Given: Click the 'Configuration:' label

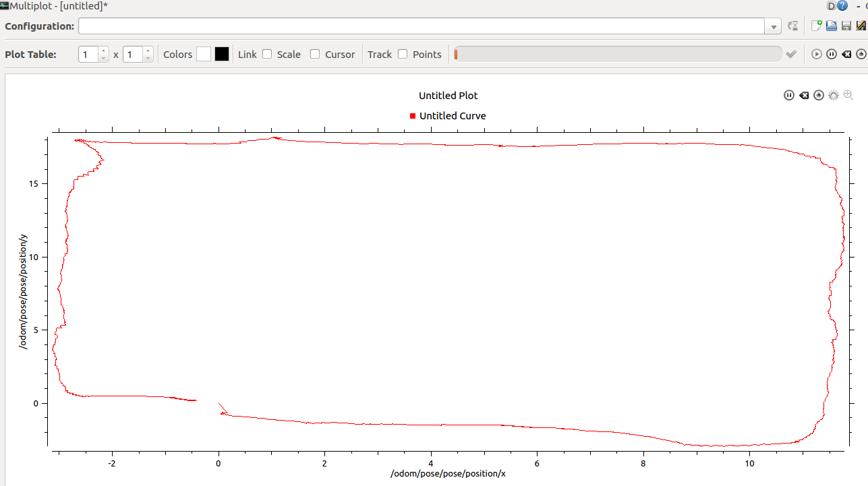Looking at the screenshot, I should pyautogui.click(x=40, y=26).
